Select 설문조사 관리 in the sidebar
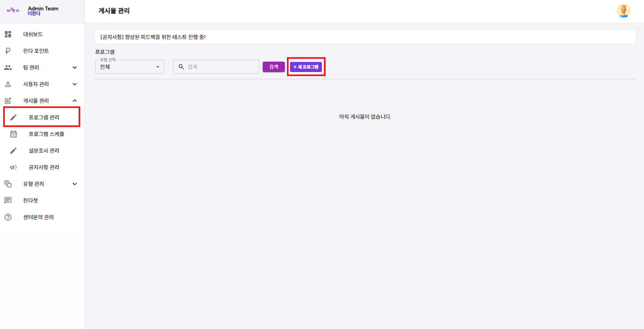Viewport: 644px width, 329px height. coord(44,150)
